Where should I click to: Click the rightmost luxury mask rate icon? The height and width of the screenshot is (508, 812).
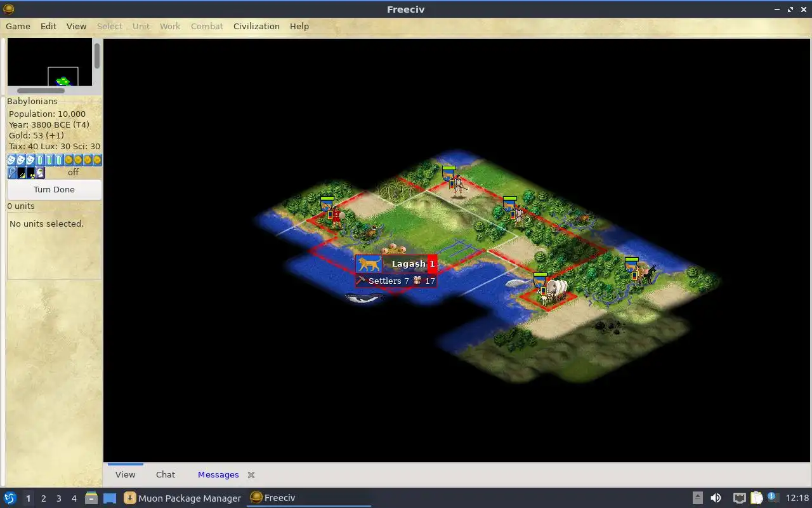point(30,160)
